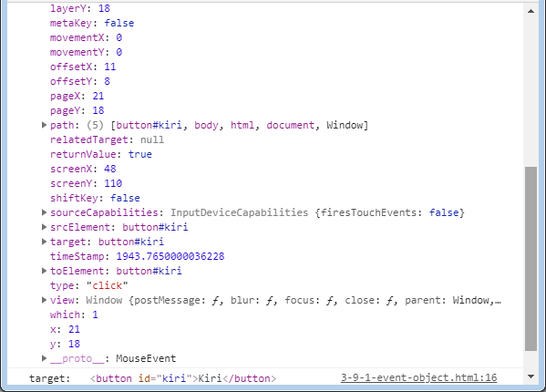Click the InputDeviceCapabilities value text
The width and height of the screenshot is (546, 392).
239,212
